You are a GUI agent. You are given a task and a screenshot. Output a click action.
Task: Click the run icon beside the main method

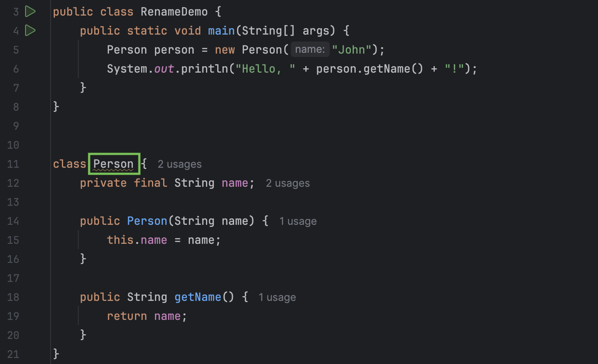tap(30, 30)
